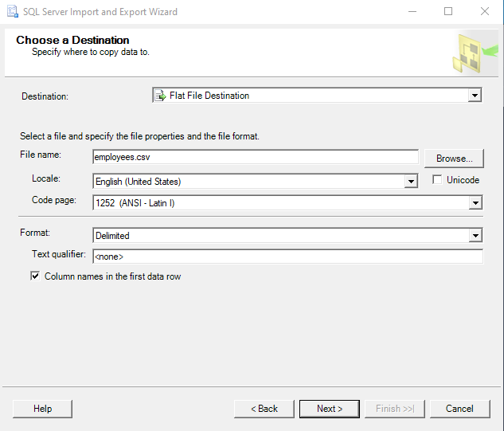Viewport: 504px width, 431px height.
Task: Click the 'Locale:' label
Action: 46,178
